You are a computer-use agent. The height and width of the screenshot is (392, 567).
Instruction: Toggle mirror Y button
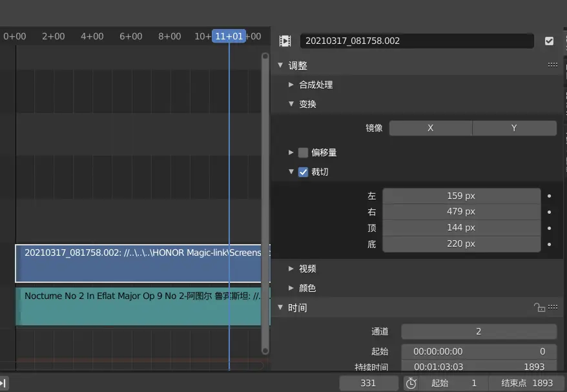[514, 128]
